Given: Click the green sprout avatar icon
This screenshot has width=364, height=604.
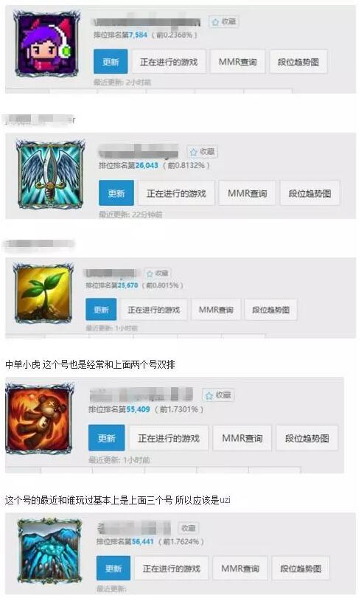Looking at the screenshot, I should click(43, 293).
